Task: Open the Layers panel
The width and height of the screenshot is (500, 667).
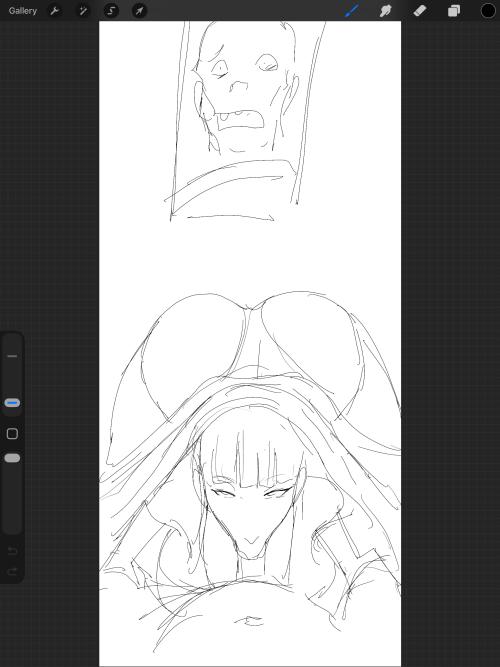Action: point(454,11)
